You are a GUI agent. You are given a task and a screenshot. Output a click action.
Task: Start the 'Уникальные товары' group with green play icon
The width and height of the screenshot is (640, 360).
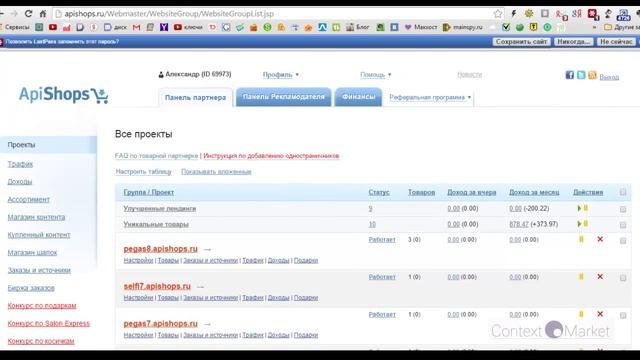[579, 224]
